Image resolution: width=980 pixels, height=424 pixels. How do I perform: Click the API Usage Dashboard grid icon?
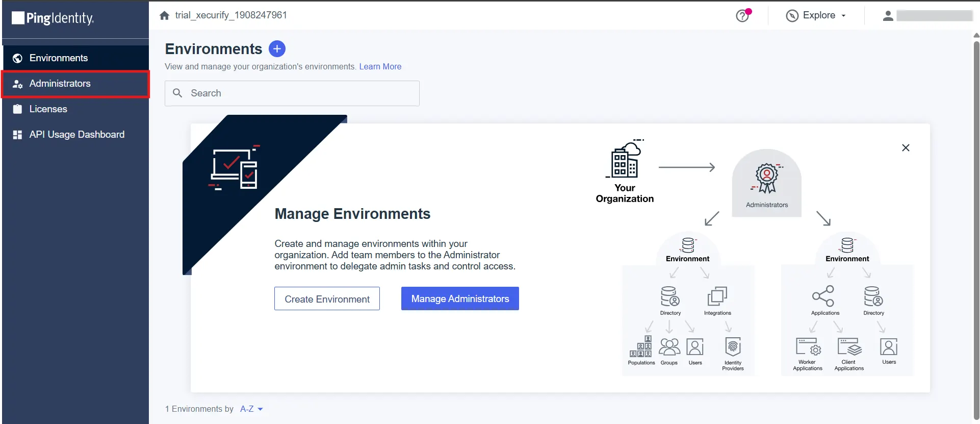tap(17, 135)
